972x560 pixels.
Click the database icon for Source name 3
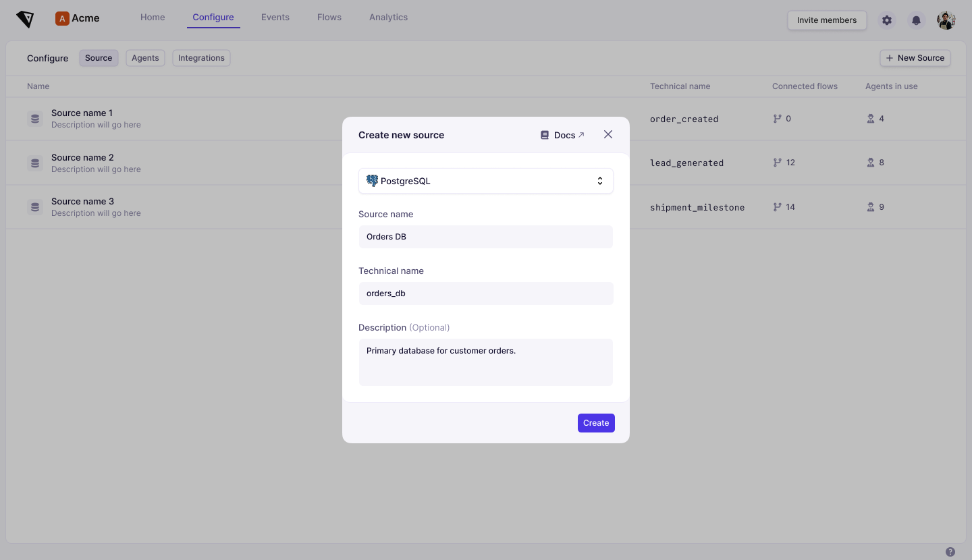(x=35, y=207)
